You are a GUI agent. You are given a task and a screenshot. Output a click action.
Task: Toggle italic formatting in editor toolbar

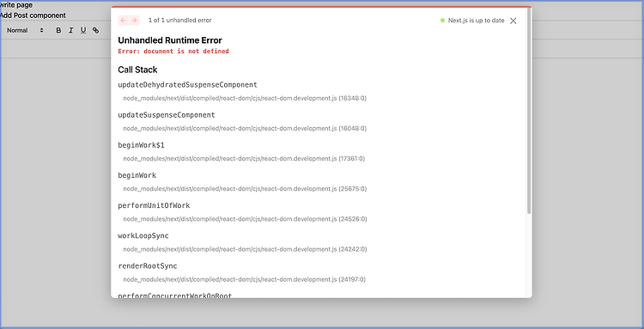pyautogui.click(x=70, y=30)
